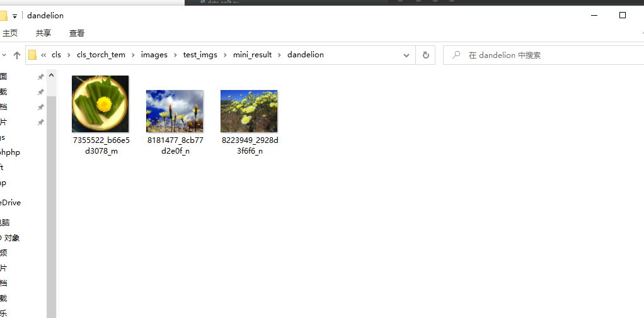Click file name 7355522_b66e5d3078_m
The height and width of the screenshot is (318, 644).
point(101,145)
